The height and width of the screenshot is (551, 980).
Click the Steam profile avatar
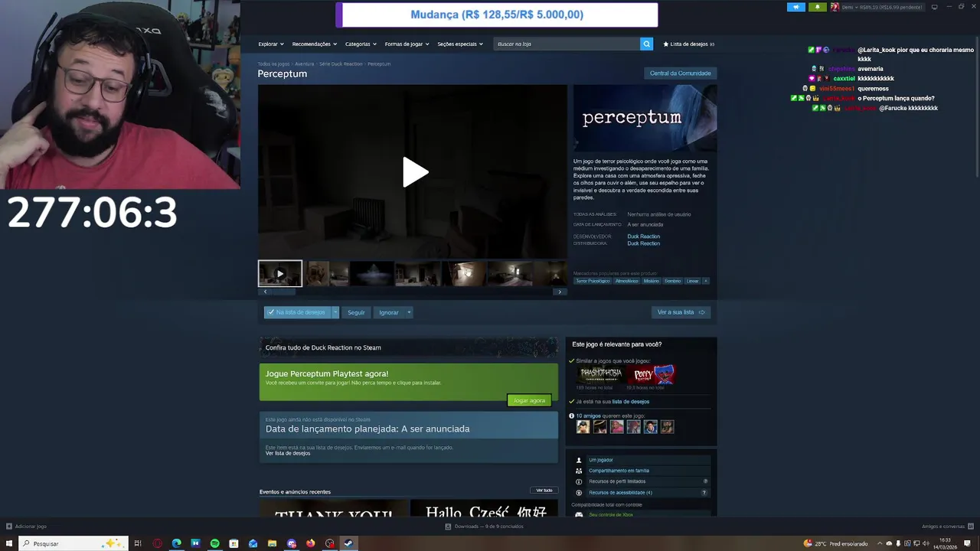pyautogui.click(x=835, y=7)
